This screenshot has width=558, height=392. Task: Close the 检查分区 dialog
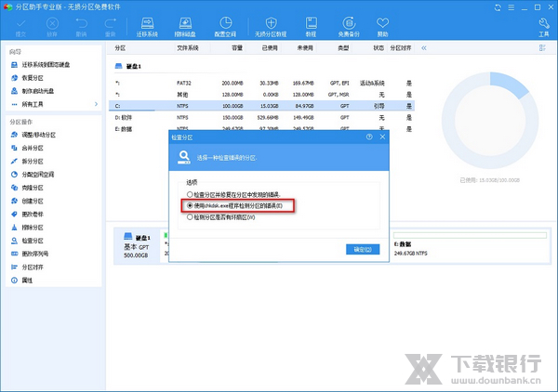[380, 137]
